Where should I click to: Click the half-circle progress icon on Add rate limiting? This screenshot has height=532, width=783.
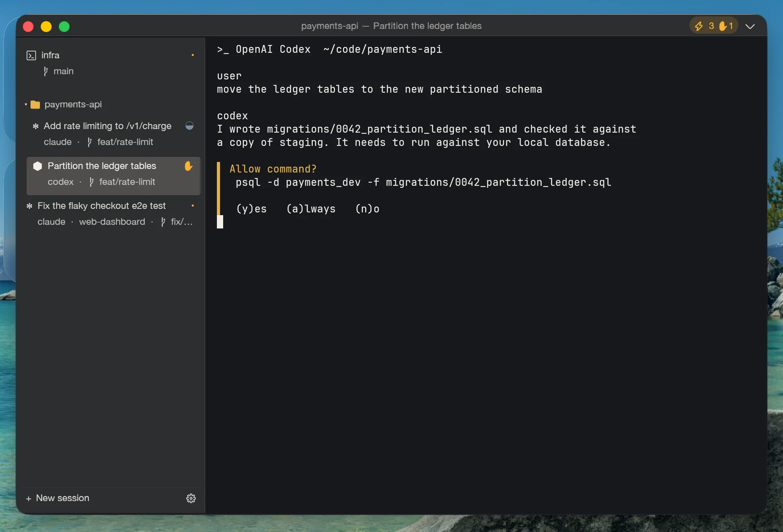(189, 126)
